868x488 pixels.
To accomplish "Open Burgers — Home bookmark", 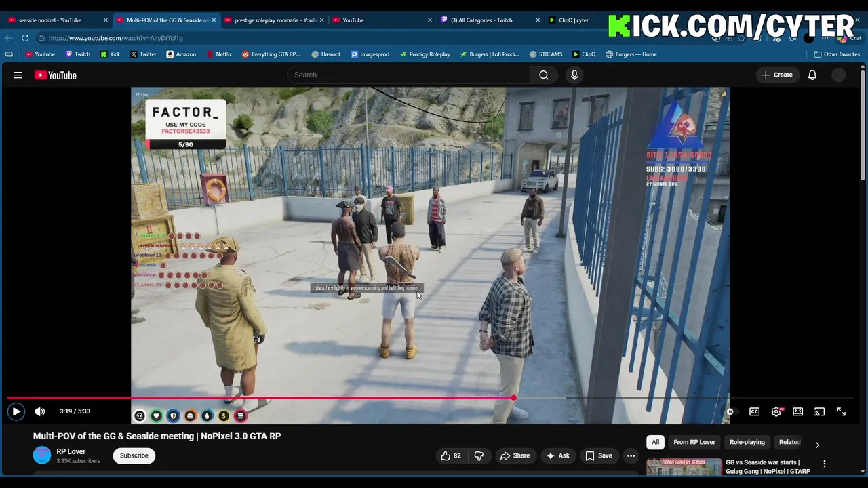I will 631,54.
